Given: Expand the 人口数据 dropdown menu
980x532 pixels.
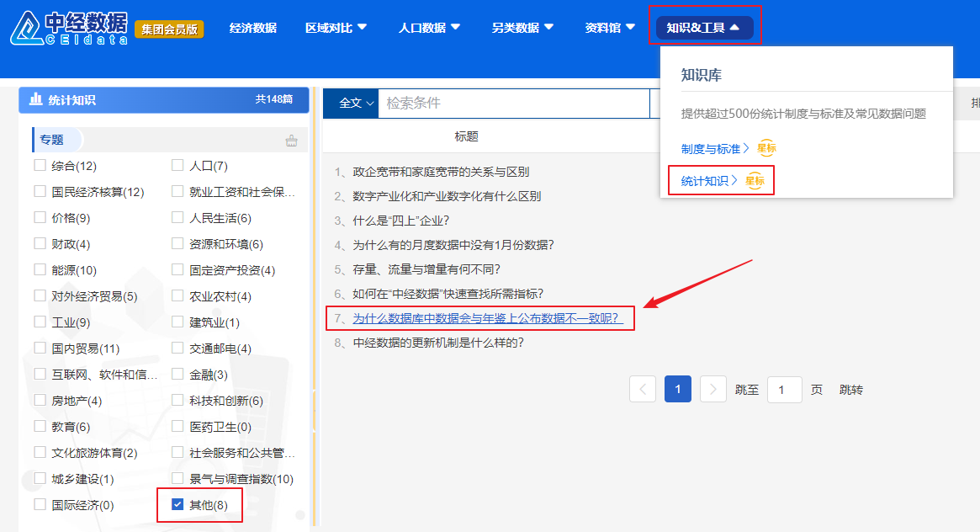Looking at the screenshot, I should 430,28.
